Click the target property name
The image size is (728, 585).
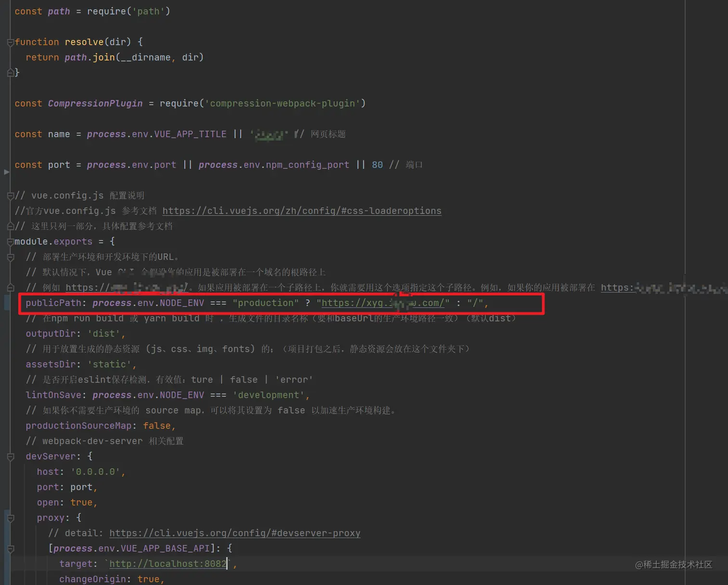76,563
